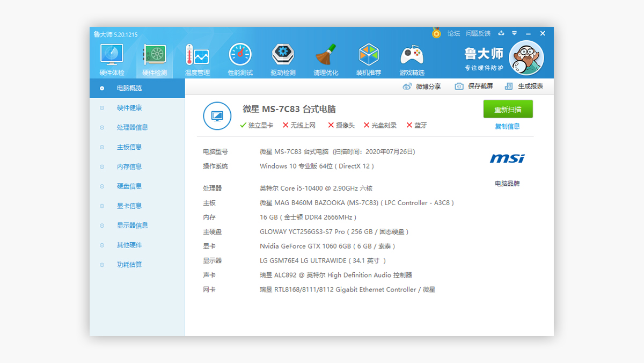Open the 论坛 forum link
The image size is (644, 363).
pyautogui.click(x=454, y=33)
